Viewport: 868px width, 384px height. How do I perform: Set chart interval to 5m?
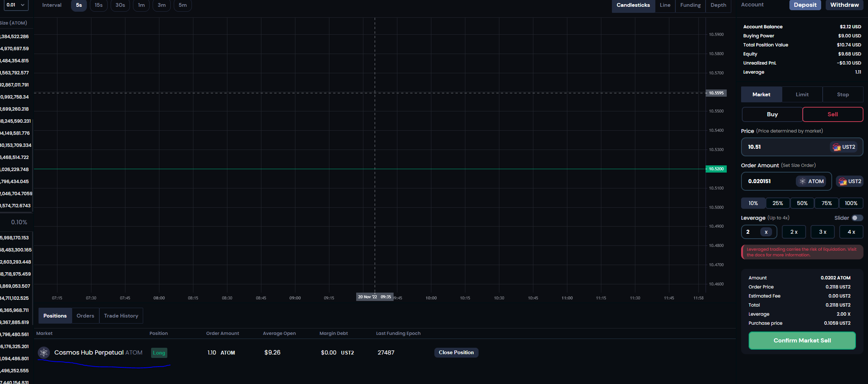pos(183,5)
